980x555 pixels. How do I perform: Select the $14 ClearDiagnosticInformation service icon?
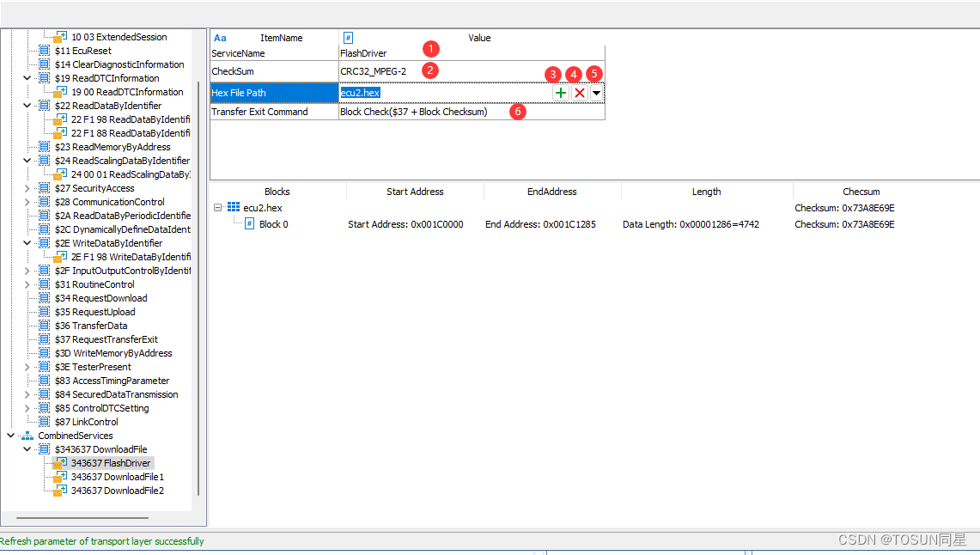(x=45, y=64)
